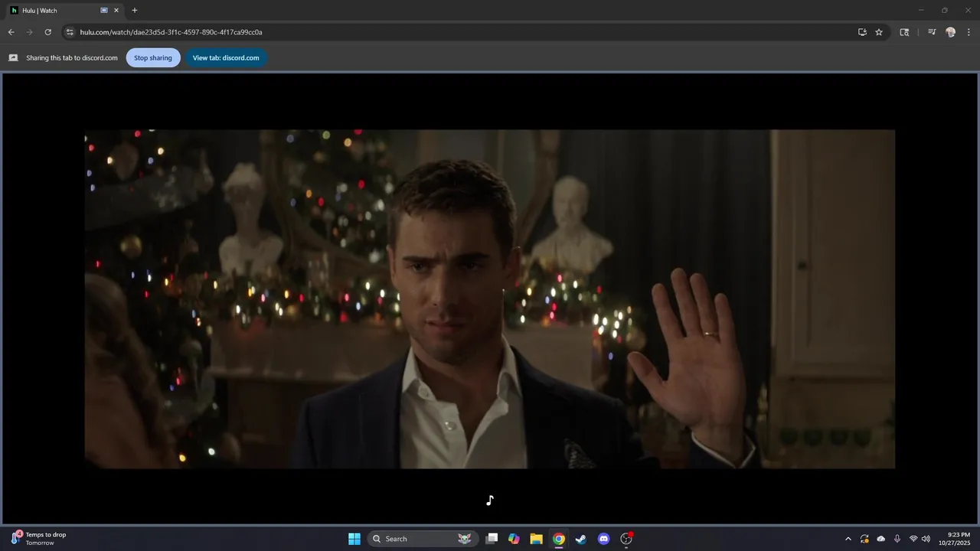The image size is (980, 551).
Task: Switch to Google Chrome in the taskbar
Action: click(x=559, y=539)
